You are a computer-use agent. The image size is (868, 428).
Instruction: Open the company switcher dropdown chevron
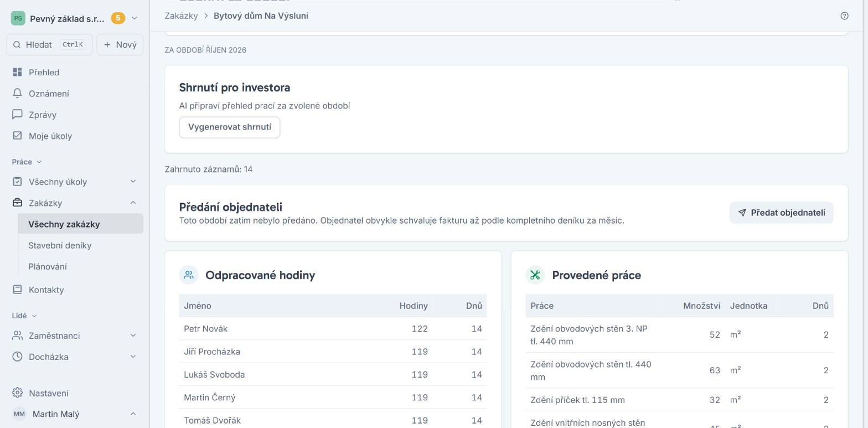click(x=135, y=18)
